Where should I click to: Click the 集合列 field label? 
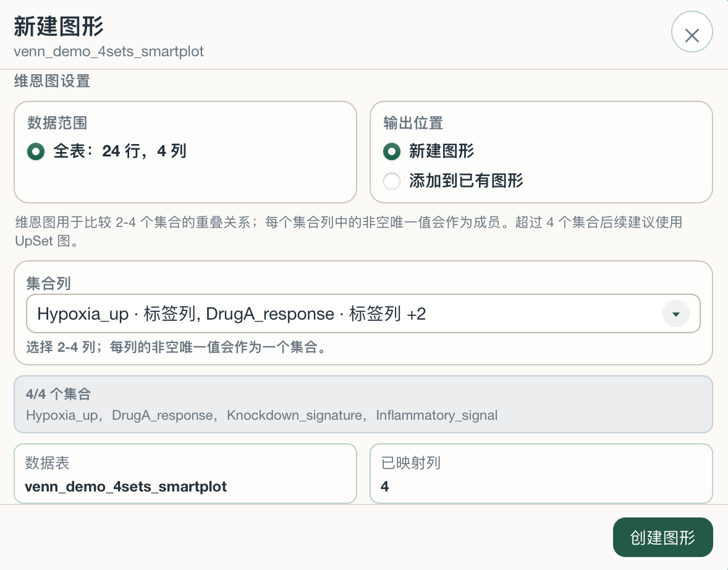point(48,283)
